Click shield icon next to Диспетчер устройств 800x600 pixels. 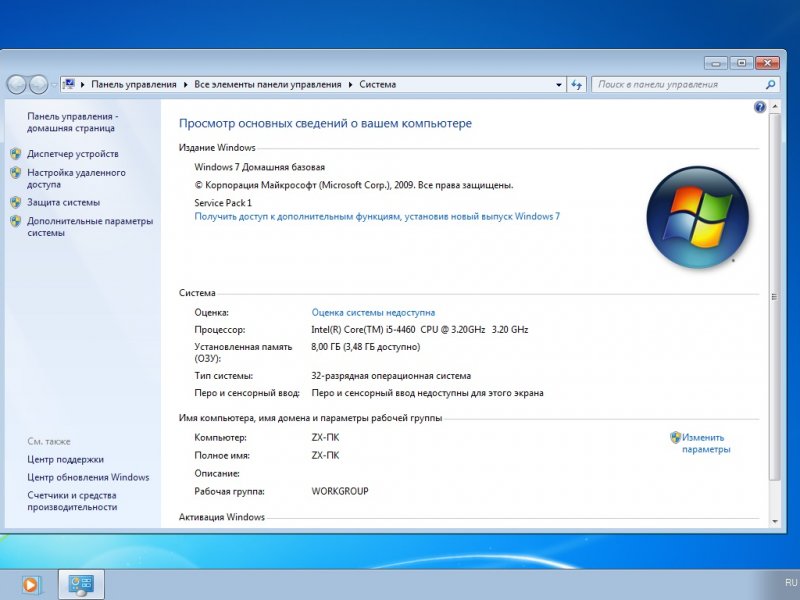(x=16, y=154)
